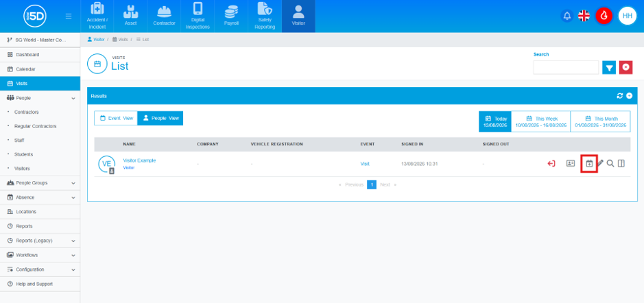
Task: Open Staff under People
Action: [19, 141]
